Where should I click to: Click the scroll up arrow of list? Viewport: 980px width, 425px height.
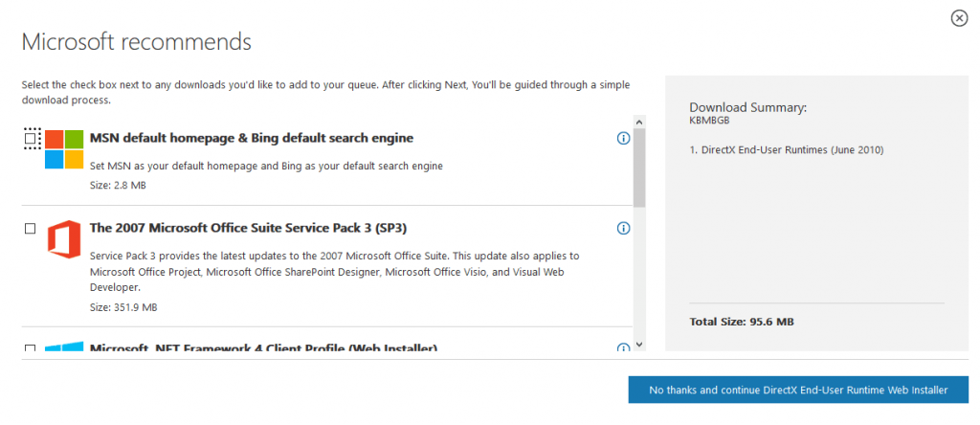click(x=638, y=120)
